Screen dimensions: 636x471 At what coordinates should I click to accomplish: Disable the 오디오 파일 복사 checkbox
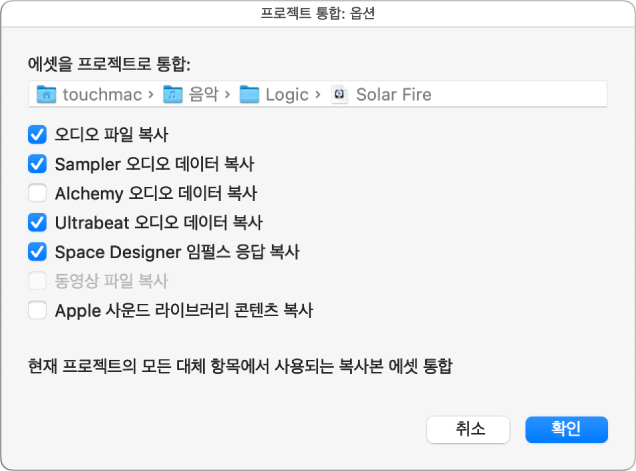pyautogui.click(x=38, y=133)
